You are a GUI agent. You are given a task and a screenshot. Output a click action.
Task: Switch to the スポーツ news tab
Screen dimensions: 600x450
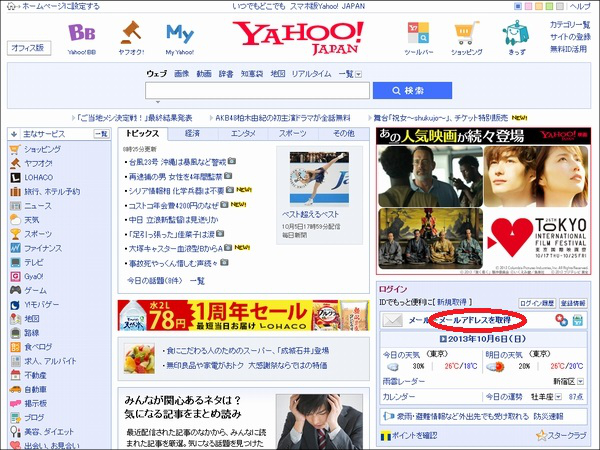[x=293, y=133]
